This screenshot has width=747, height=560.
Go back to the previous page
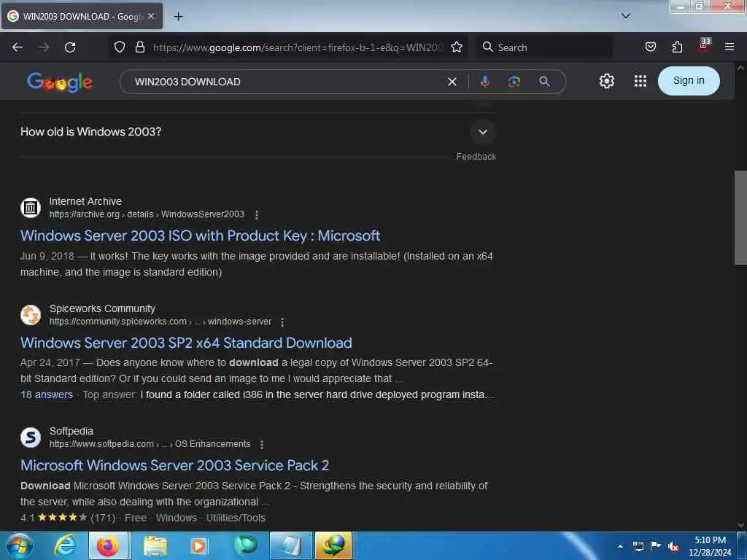[18, 47]
